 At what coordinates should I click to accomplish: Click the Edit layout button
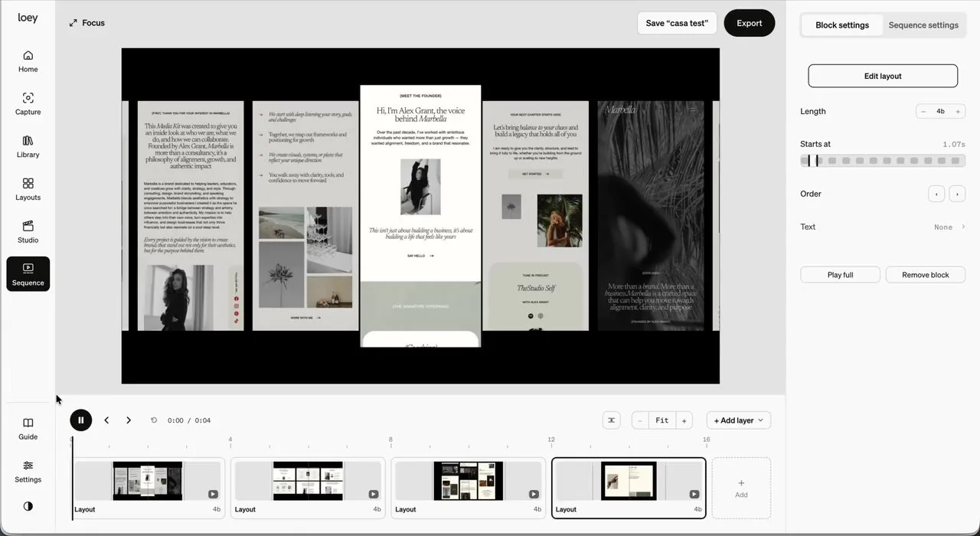click(883, 76)
